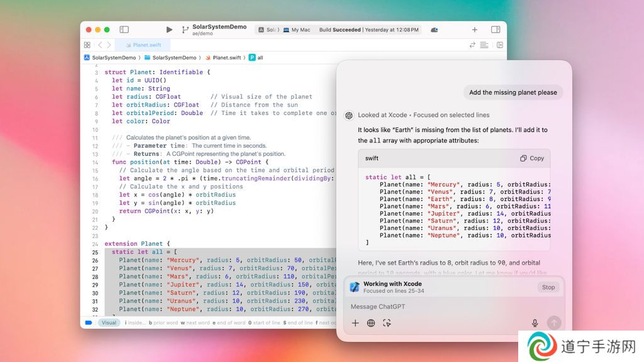Screen dimensions: 644x362
Task: Select the Sol scheme in toolbar
Action: 268,30
